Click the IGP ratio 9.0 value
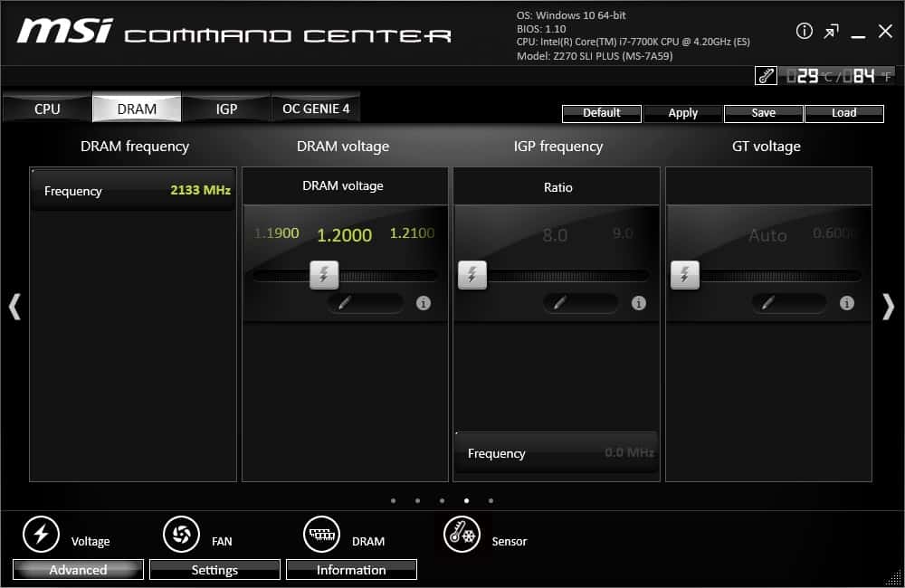This screenshot has height=588, width=905. tap(623, 233)
